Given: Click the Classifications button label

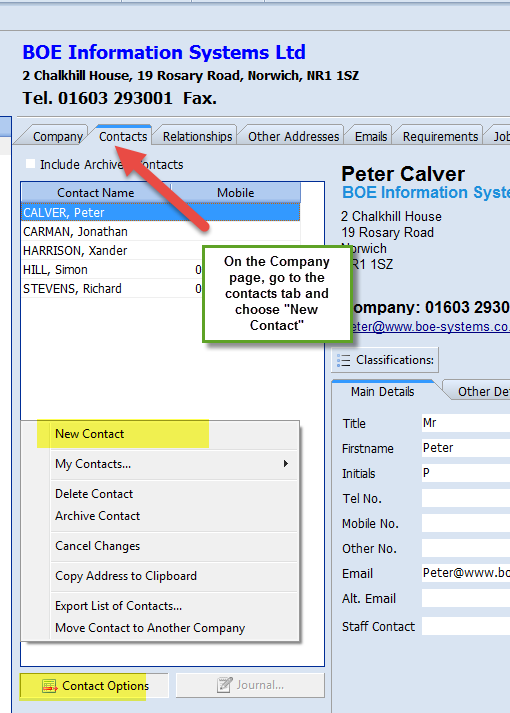Looking at the screenshot, I should 395,360.
